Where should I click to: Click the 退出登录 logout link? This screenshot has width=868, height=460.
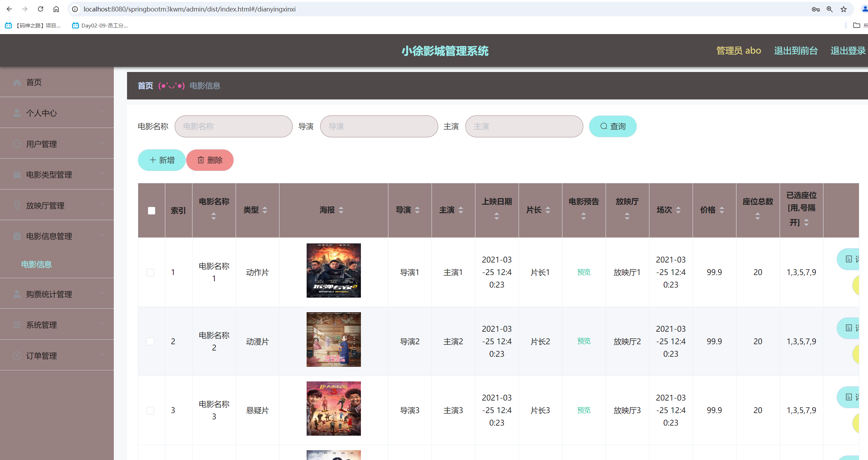(847, 51)
